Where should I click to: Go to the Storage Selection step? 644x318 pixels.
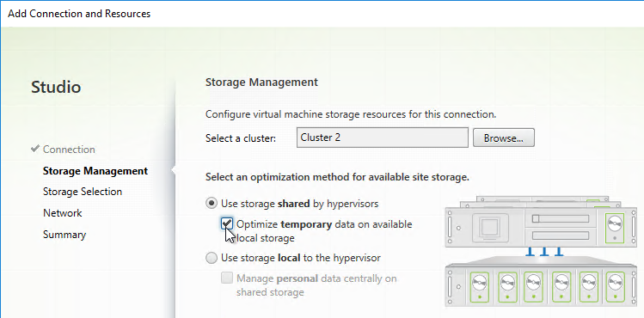(83, 192)
